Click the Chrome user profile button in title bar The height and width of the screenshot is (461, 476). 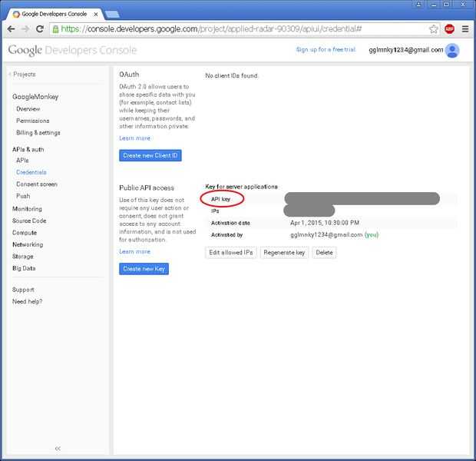418,4
